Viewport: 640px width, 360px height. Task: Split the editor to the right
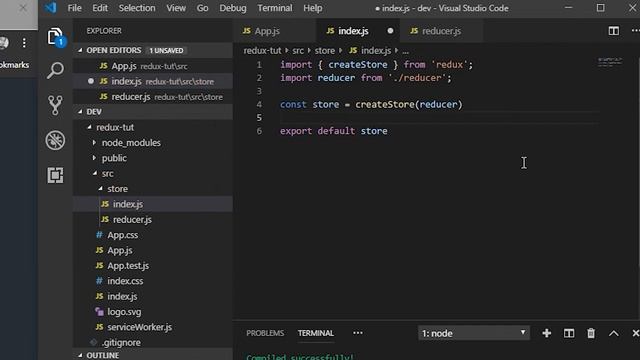tap(613, 31)
